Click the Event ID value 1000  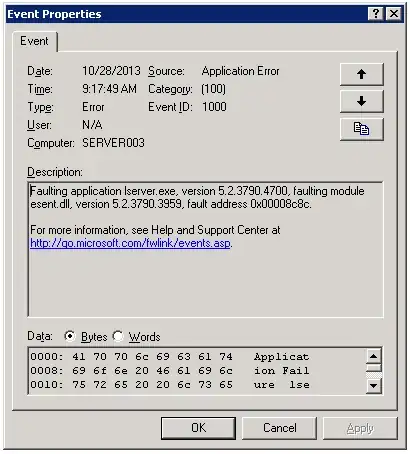click(x=214, y=107)
